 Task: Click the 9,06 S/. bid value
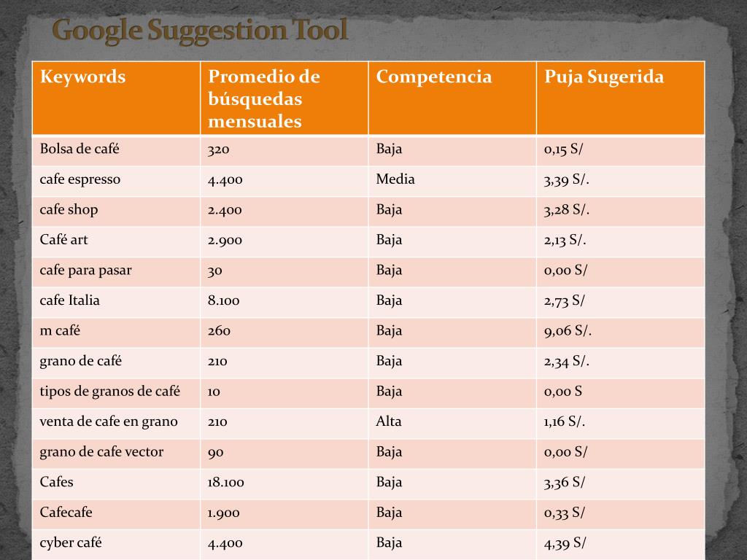[x=568, y=331]
